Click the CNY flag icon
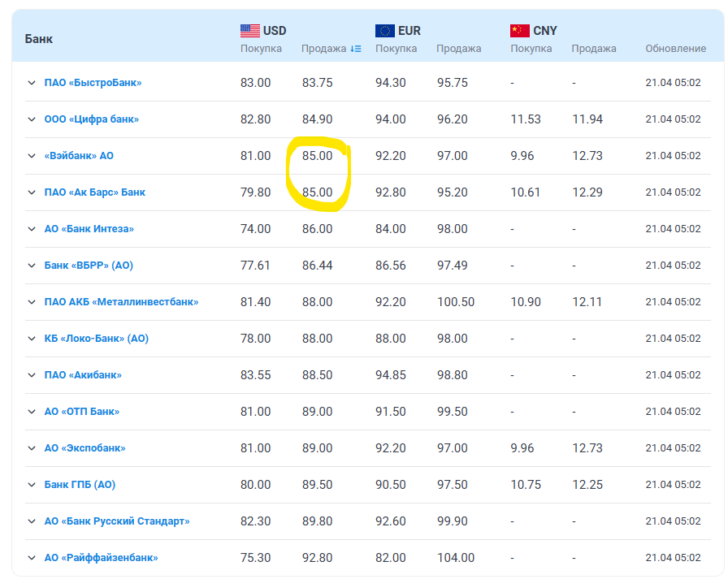The height and width of the screenshot is (579, 728). 519,31
